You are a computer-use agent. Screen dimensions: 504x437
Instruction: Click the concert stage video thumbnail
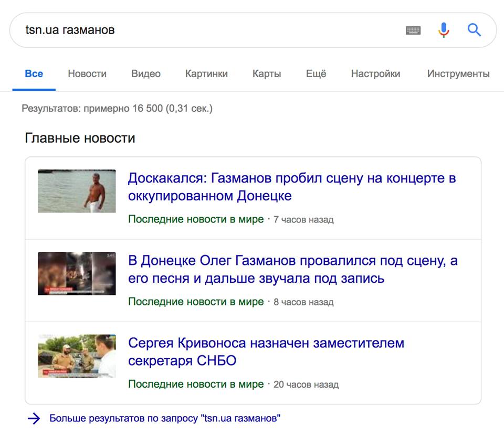[x=77, y=273]
